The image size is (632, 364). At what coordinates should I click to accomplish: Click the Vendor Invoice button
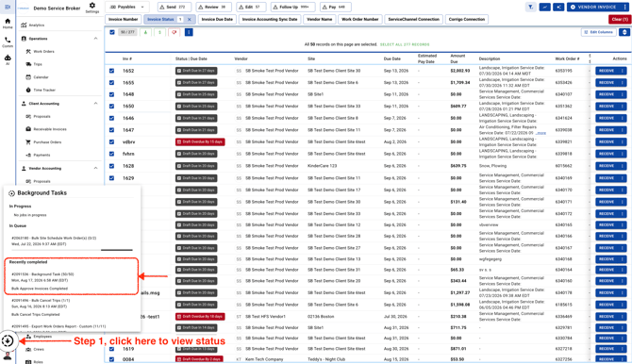593,7
